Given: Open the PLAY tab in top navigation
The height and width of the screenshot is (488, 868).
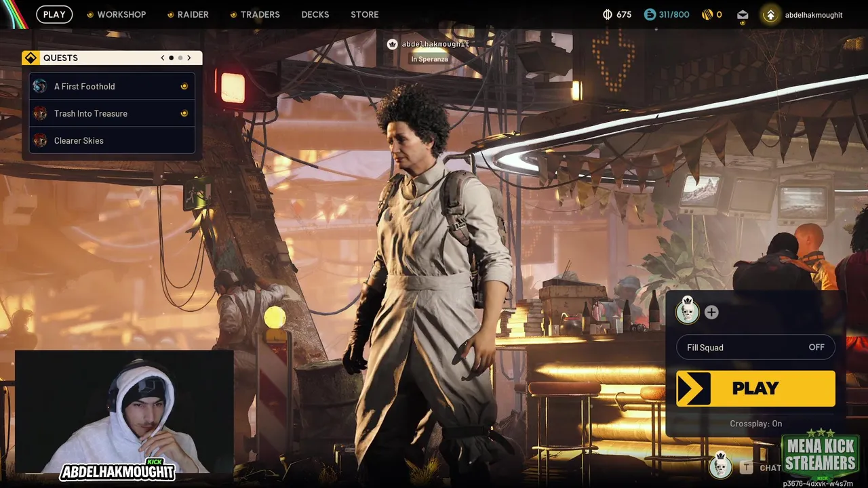Looking at the screenshot, I should tap(54, 14).
